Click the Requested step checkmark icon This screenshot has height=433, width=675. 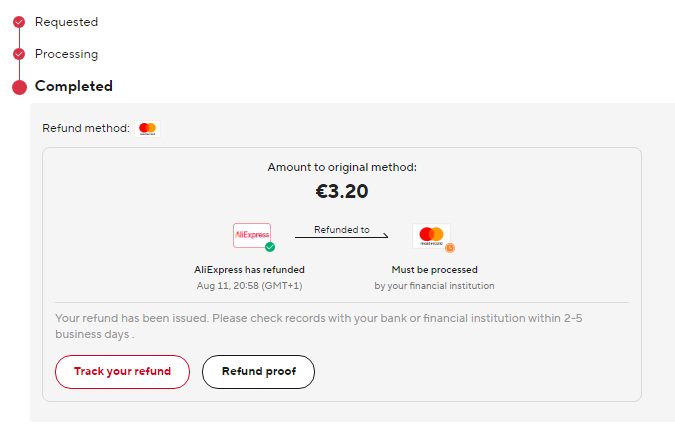(19, 22)
